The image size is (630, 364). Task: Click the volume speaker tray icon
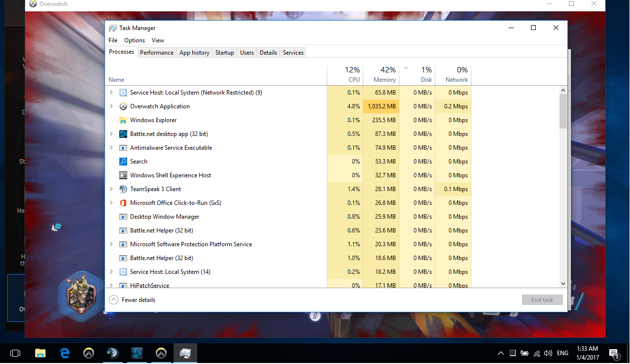pos(548,353)
